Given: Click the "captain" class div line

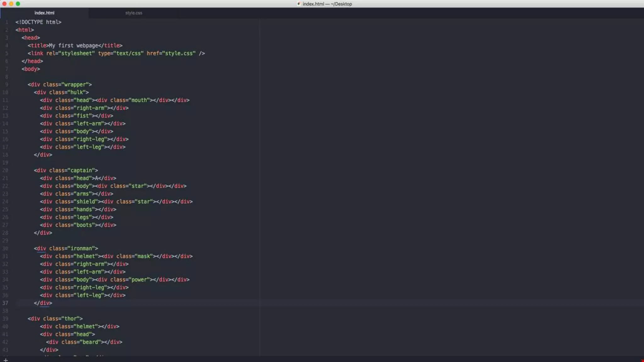Looking at the screenshot, I should tap(81, 170).
